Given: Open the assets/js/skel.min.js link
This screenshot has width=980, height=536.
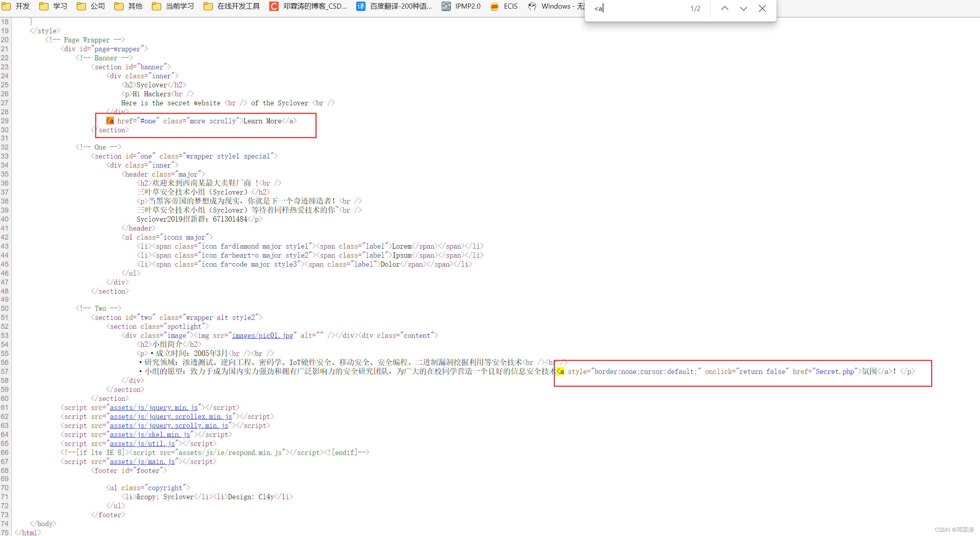Looking at the screenshot, I should pos(150,435).
